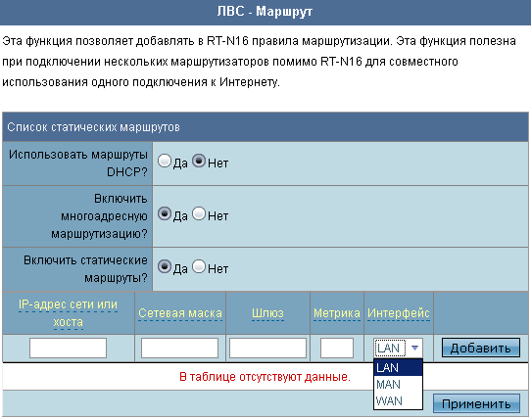Focus the metric input field
This screenshot has width=531, height=420.
tap(337, 348)
